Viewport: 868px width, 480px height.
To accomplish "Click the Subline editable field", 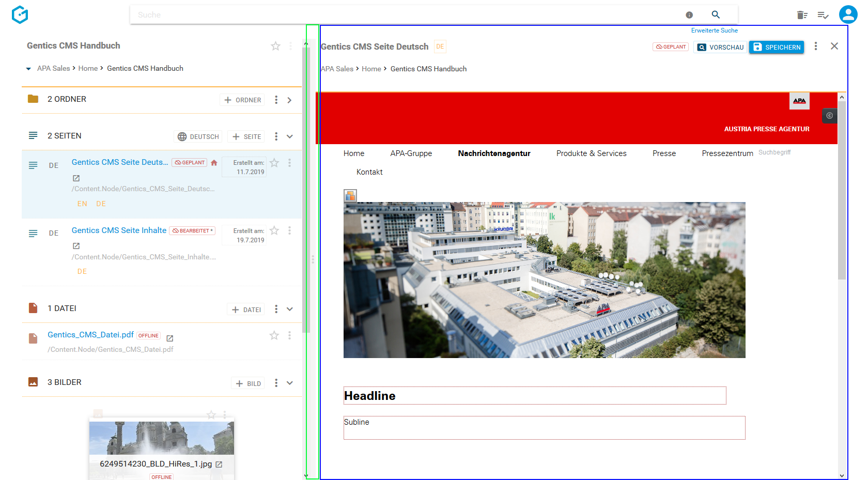I will click(545, 428).
